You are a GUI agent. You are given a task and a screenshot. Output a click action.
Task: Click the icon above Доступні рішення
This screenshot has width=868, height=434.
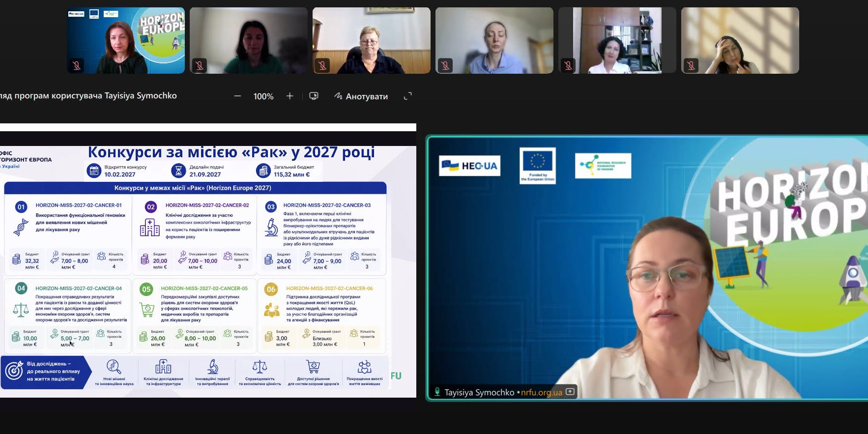(x=313, y=367)
